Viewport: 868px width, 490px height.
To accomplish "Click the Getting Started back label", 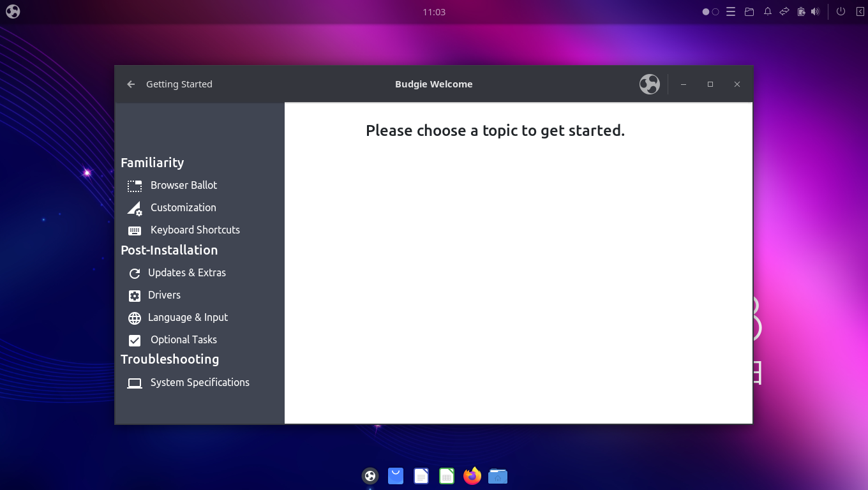I will point(179,84).
